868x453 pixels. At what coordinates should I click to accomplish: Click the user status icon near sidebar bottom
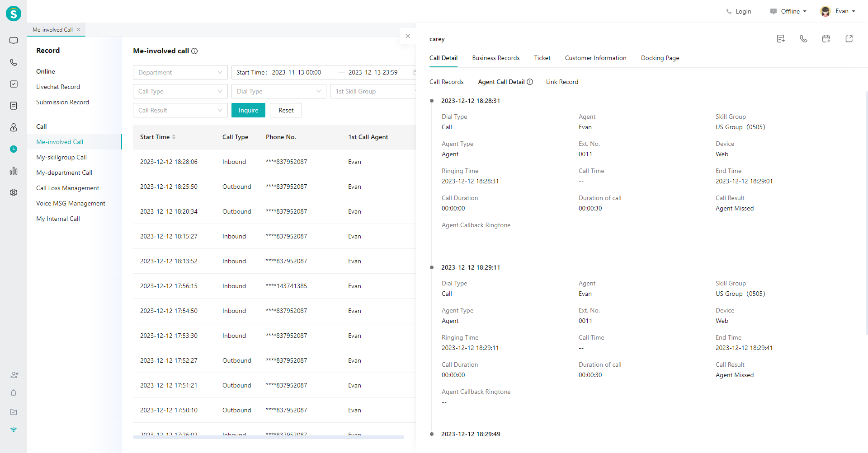14,375
